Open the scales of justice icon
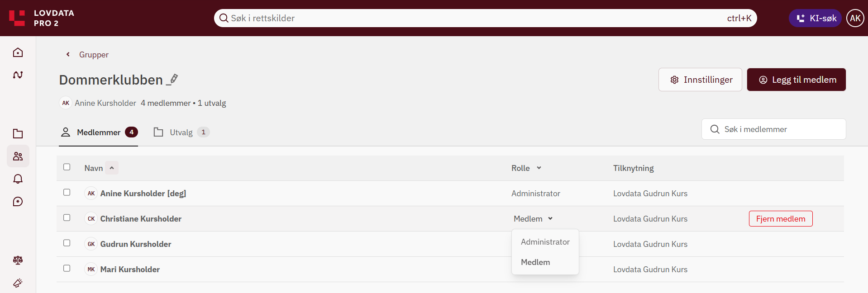The image size is (868, 293). pos(18,260)
